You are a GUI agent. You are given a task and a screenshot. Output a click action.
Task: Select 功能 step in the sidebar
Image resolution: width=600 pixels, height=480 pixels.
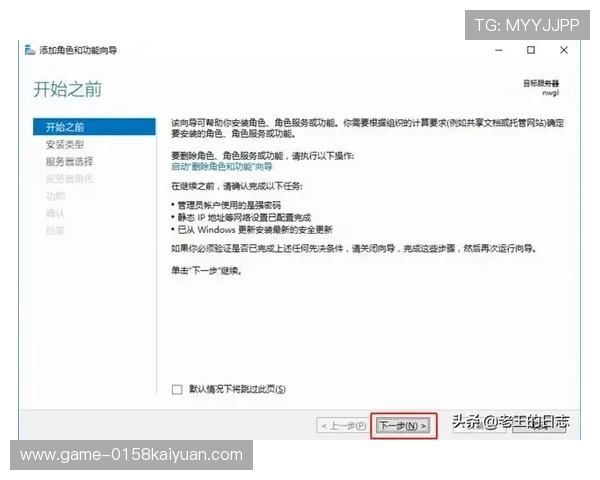click(55, 196)
